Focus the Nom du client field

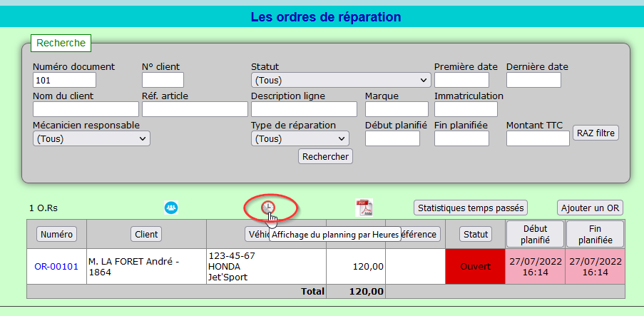click(x=86, y=109)
